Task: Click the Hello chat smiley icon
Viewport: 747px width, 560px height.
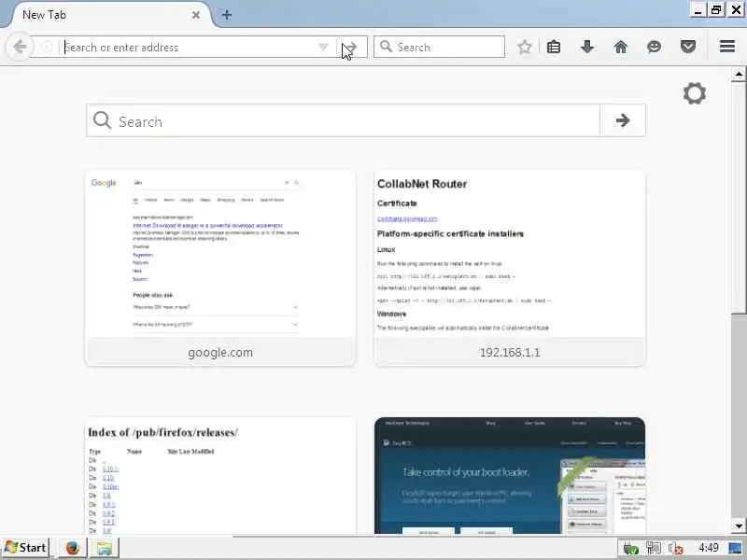Action: pos(655,47)
